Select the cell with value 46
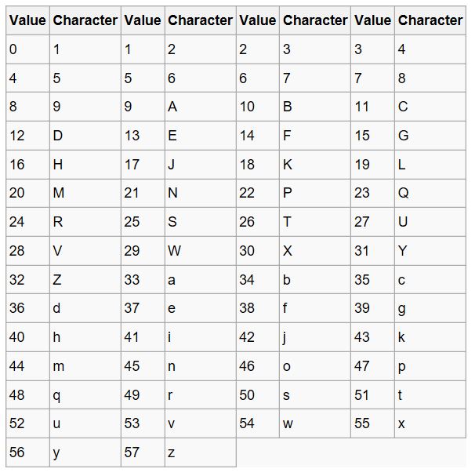 257,366
